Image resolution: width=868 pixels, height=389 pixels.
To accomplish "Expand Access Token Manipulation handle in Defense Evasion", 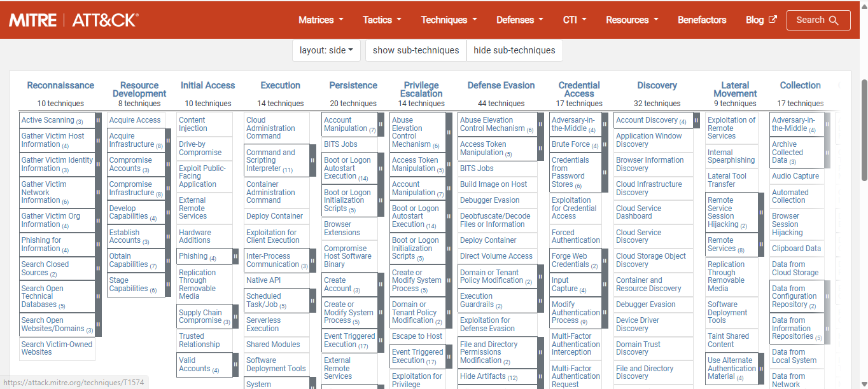I will [540, 149].
